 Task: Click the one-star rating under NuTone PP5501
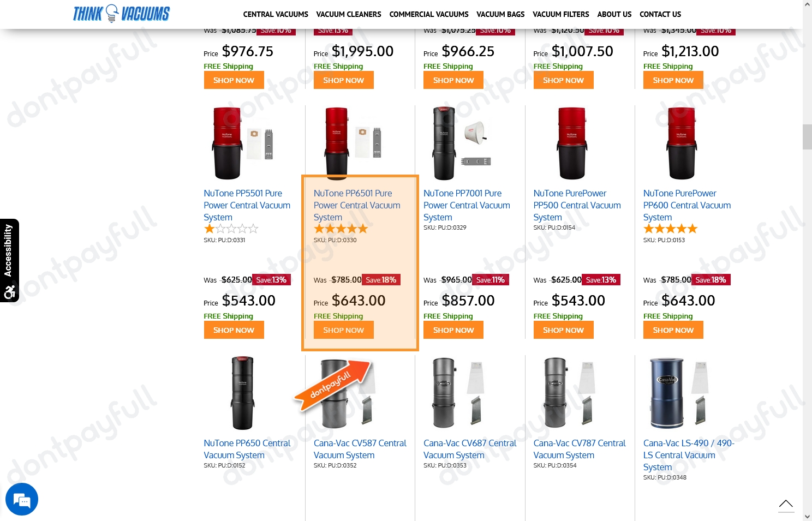[x=231, y=229]
